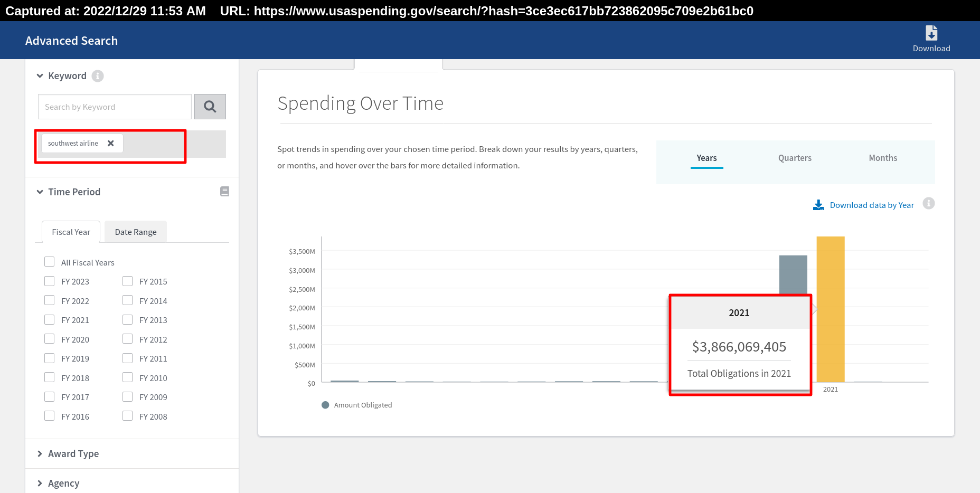Screen dimensions: 980x493
Task: Check the FY 2008 checkbox
Action: 128,416
